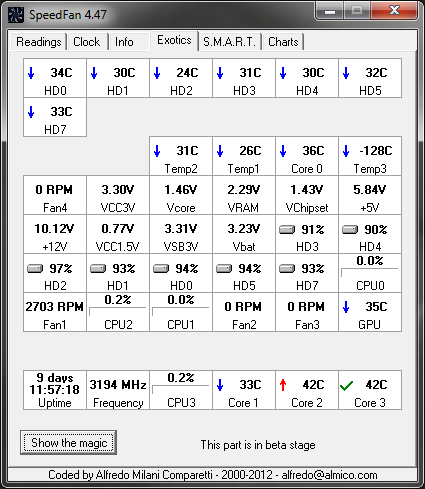Click the 3.23V Vbat reading
This screenshot has width=425, height=489.
coord(244,234)
